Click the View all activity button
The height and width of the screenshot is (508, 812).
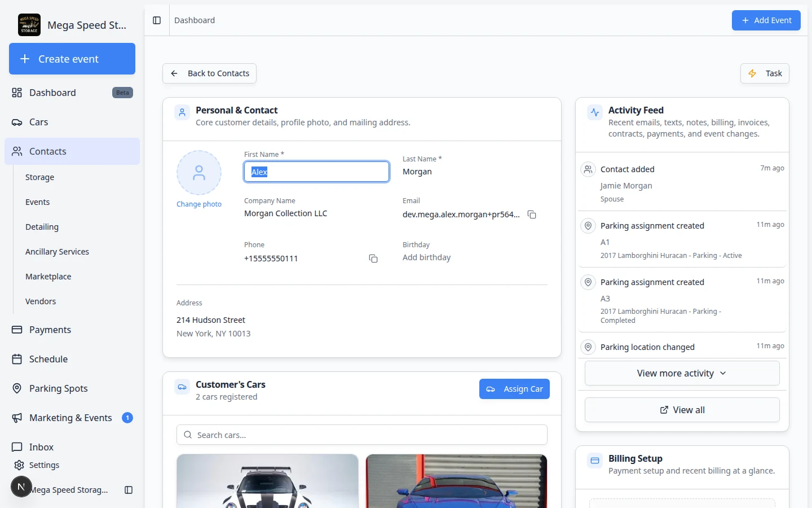(682, 410)
